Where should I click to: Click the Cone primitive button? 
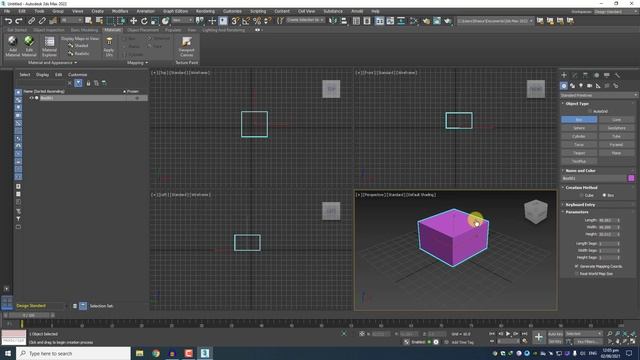pyautogui.click(x=616, y=120)
